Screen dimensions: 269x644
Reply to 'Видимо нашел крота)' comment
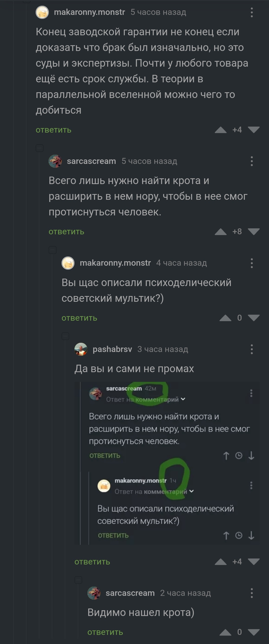[x=105, y=632]
